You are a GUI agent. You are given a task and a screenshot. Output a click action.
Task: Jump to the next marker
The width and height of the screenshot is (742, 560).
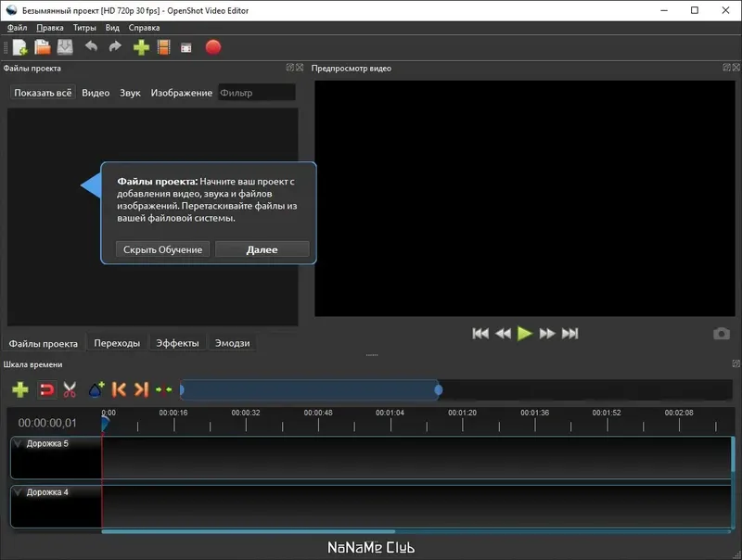click(x=142, y=389)
